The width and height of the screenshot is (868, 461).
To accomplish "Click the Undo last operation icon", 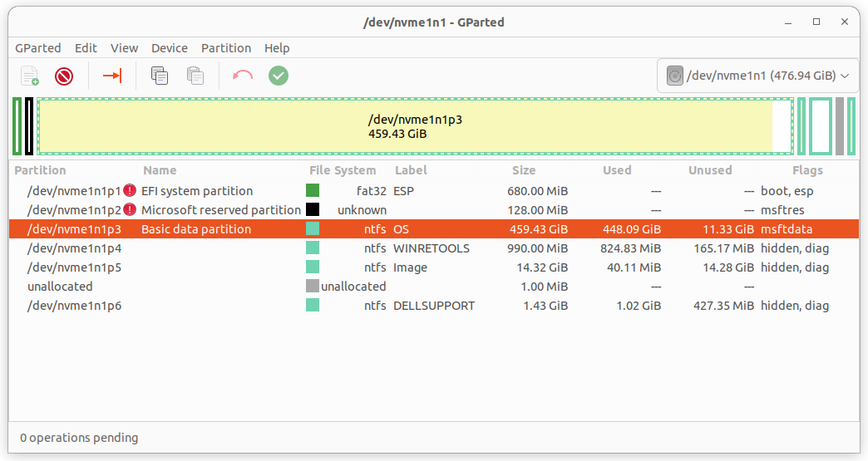I will click(243, 76).
